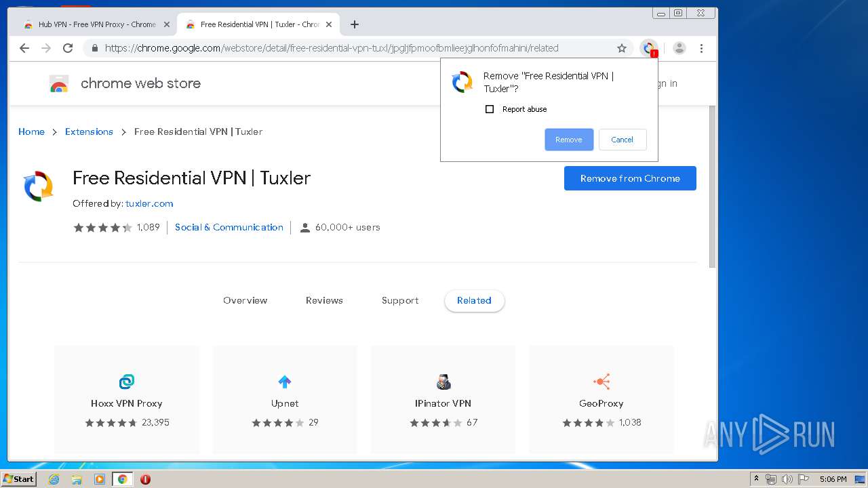Show hidden system tray icons
The width and height of the screenshot is (868, 488).
[x=757, y=479]
